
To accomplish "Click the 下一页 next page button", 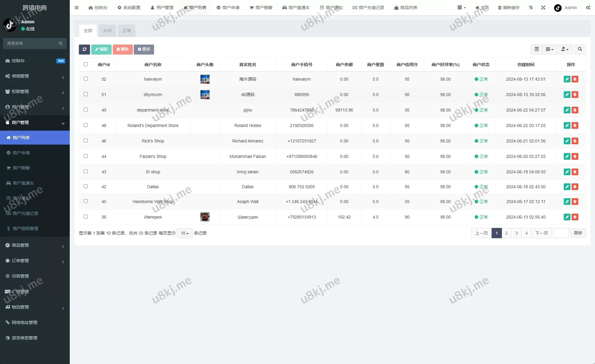I will pos(541,233).
